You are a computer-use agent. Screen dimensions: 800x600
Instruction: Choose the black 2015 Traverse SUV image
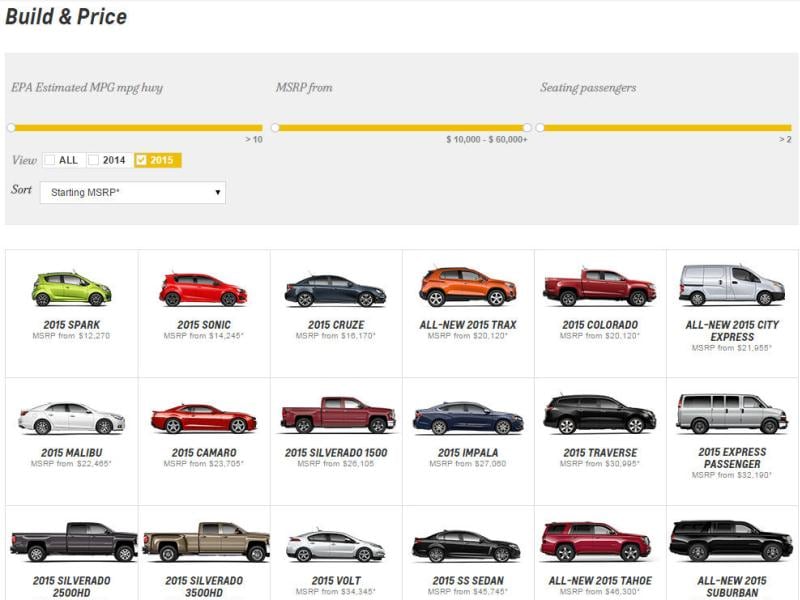coord(599,415)
